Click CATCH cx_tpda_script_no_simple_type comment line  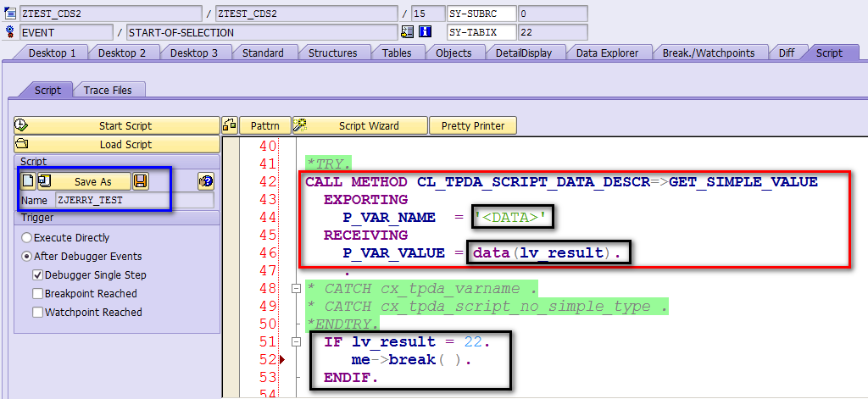coord(487,307)
